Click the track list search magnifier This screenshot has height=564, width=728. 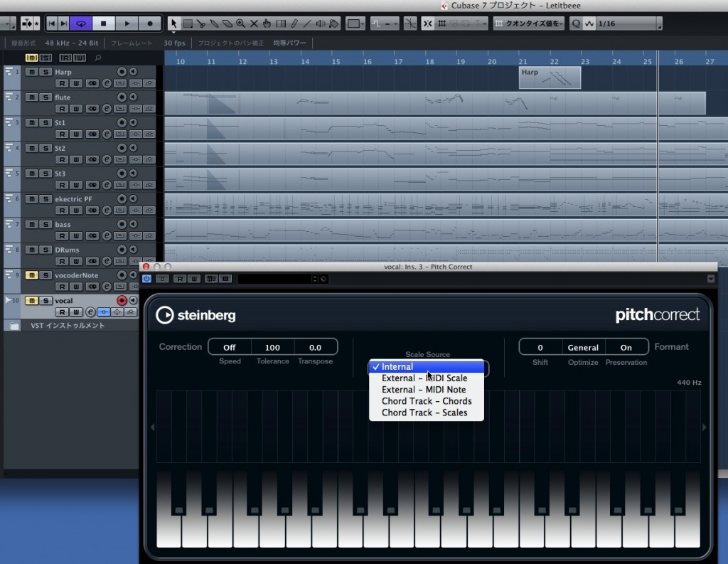pos(97,58)
